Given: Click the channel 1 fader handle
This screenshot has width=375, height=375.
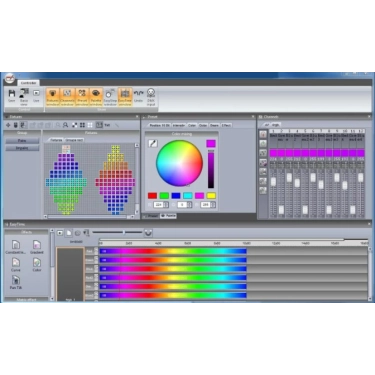Looking at the screenshot, I should (x=274, y=182).
